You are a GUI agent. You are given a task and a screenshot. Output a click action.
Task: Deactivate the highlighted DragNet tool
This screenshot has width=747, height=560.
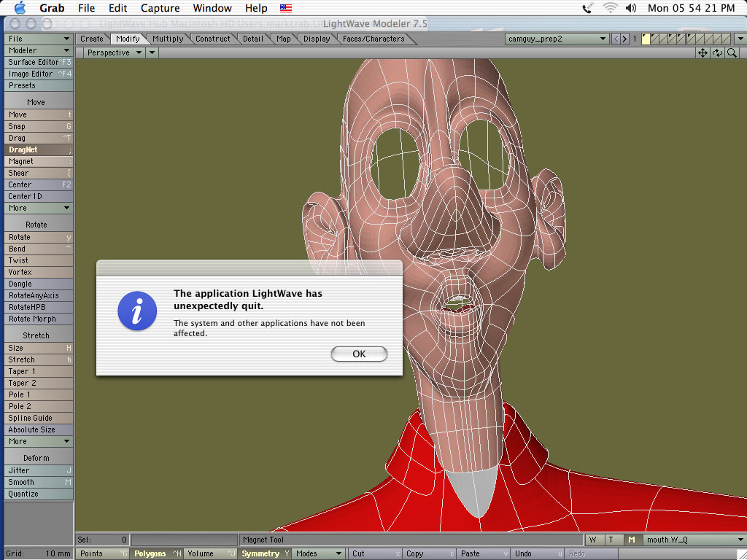tap(39, 149)
